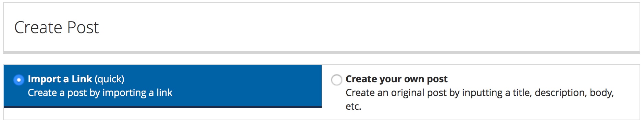This screenshot has width=644, height=123.
Task: Click the word Post in the page heading
Action: pyautogui.click(x=83, y=27)
